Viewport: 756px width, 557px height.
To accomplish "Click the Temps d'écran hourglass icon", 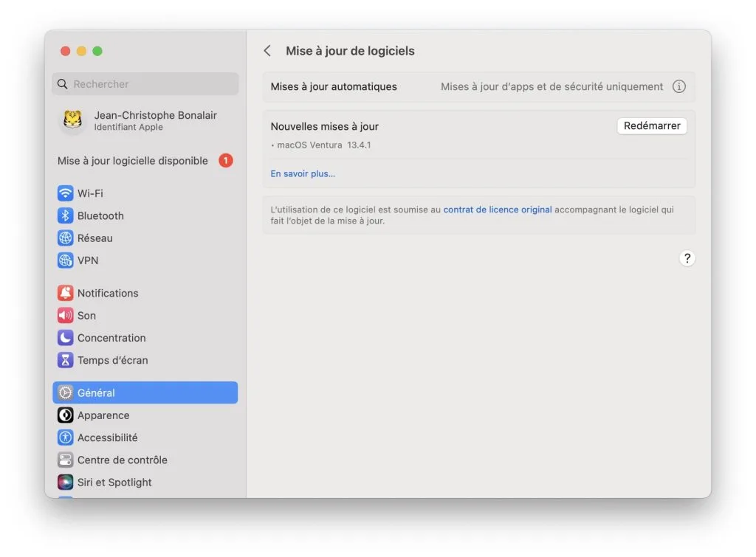I will [x=65, y=360].
